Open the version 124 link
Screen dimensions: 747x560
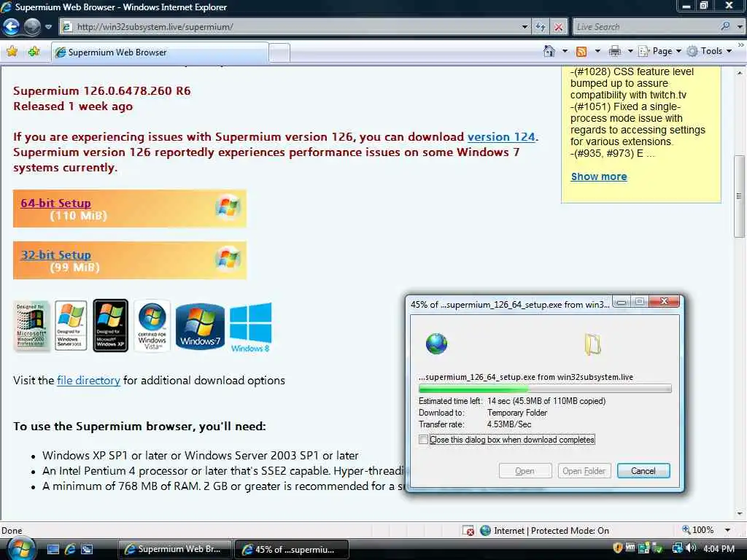click(501, 137)
